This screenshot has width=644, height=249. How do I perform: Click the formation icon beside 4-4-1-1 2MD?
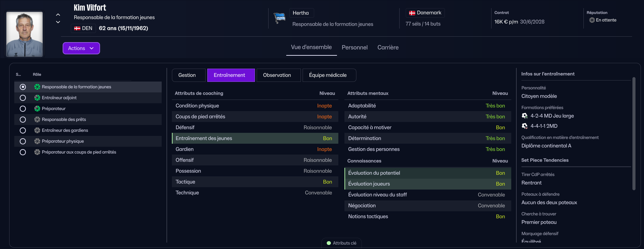tap(525, 126)
